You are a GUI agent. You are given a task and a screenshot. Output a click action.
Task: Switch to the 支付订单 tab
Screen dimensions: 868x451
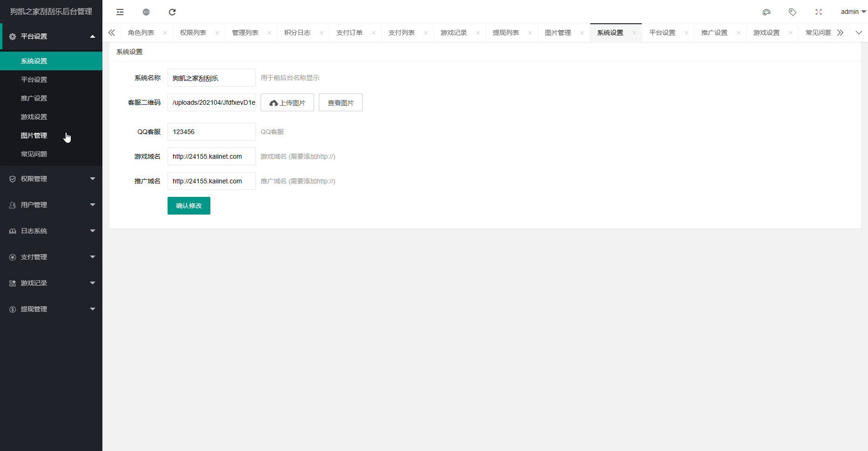click(350, 33)
